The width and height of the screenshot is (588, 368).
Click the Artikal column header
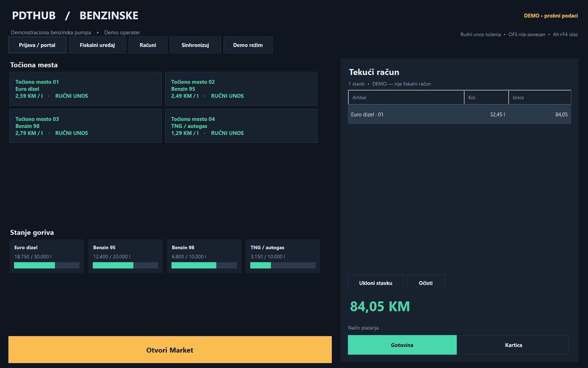(x=406, y=97)
